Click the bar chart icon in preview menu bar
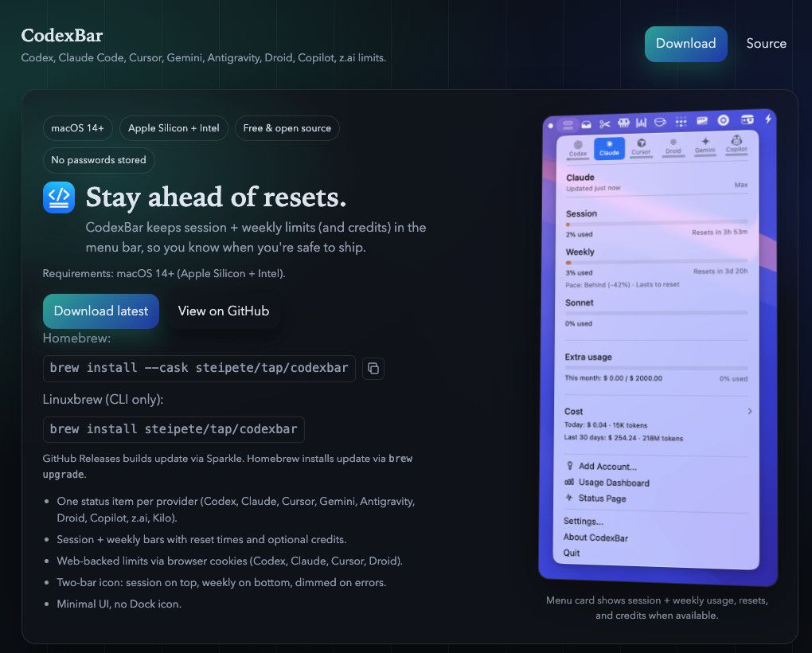Screen dimensions: 812x653 pyautogui.click(x=642, y=122)
